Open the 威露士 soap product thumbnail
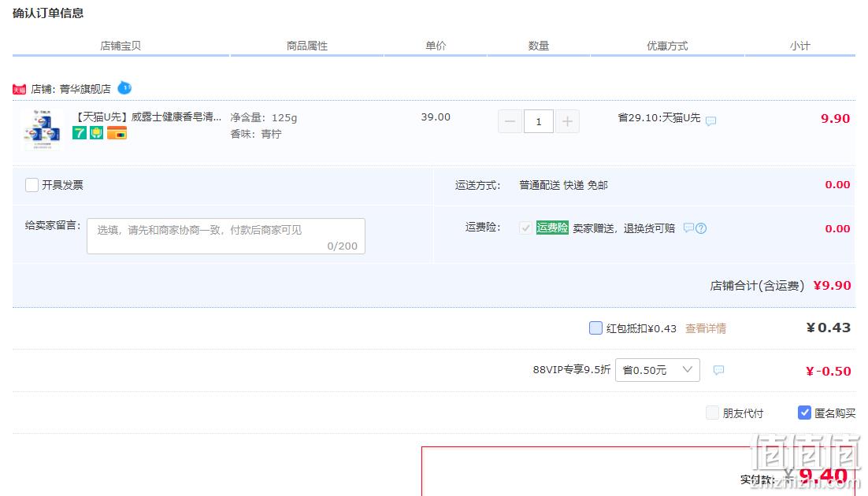868x496 pixels. (x=42, y=130)
